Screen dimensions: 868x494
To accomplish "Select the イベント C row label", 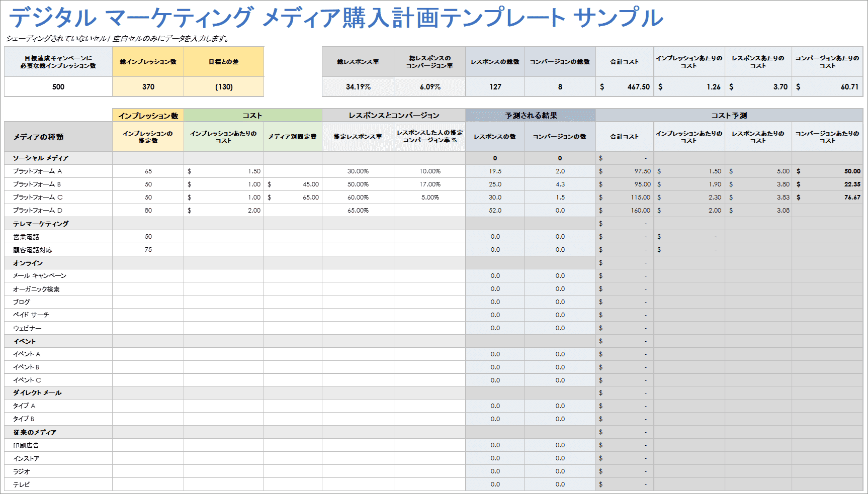I will tap(27, 380).
